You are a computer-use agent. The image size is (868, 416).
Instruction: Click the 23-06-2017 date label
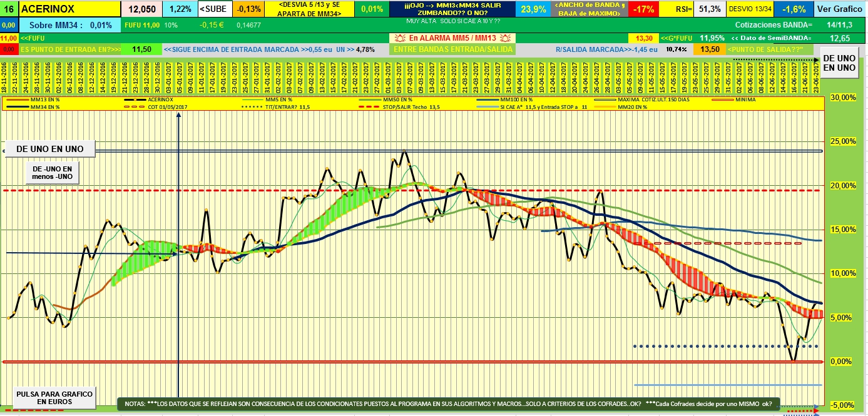point(815,76)
